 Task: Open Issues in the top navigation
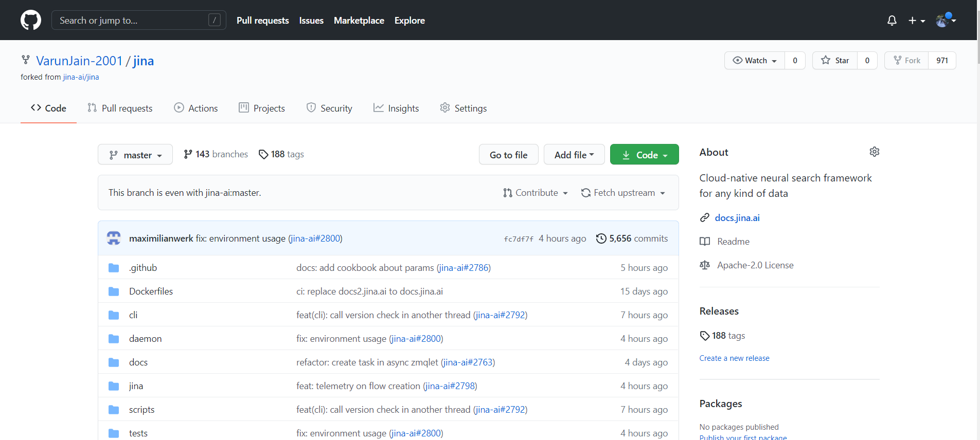click(311, 21)
